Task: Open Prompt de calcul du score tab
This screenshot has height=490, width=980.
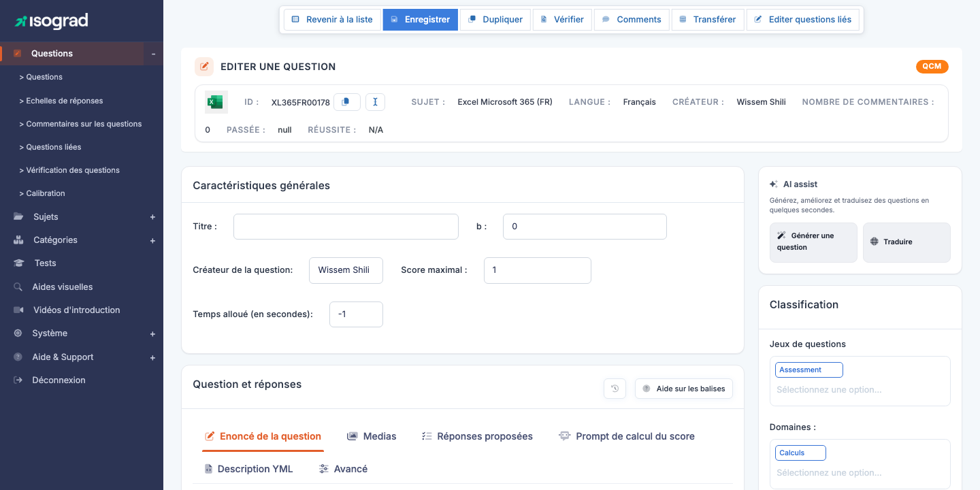Action: [627, 436]
